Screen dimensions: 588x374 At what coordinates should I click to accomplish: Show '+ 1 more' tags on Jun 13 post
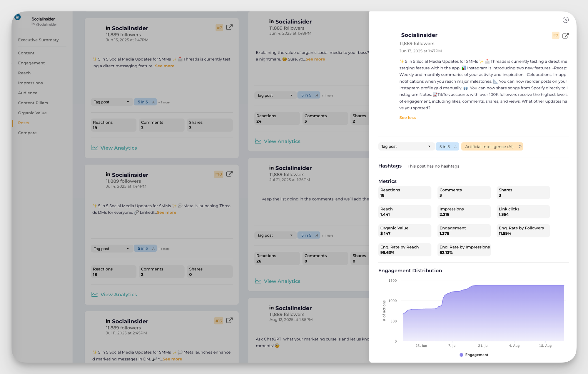click(164, 102)
